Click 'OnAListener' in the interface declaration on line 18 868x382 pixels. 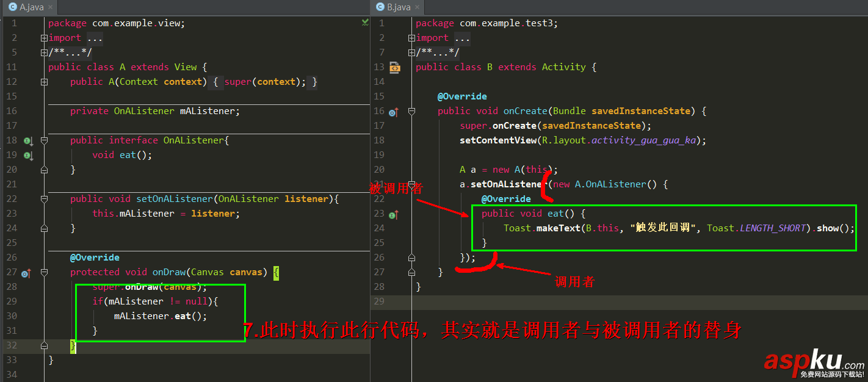pyautogui.click(x=193, y=140)
